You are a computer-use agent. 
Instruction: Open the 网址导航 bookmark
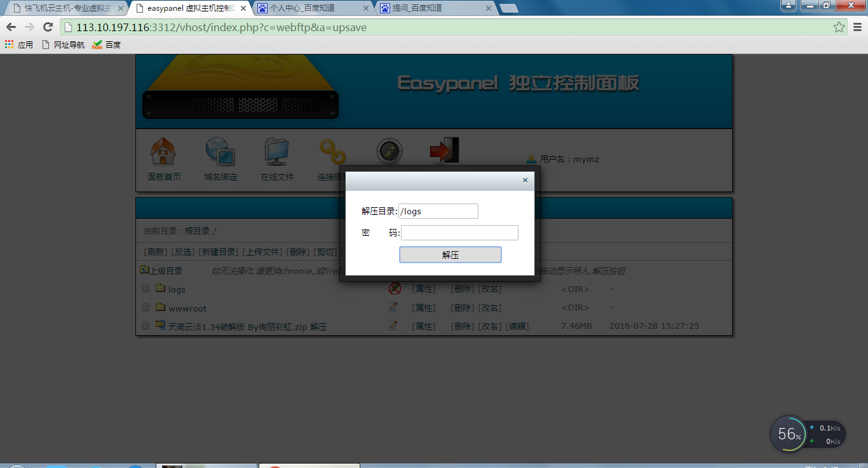coord(63,45)
